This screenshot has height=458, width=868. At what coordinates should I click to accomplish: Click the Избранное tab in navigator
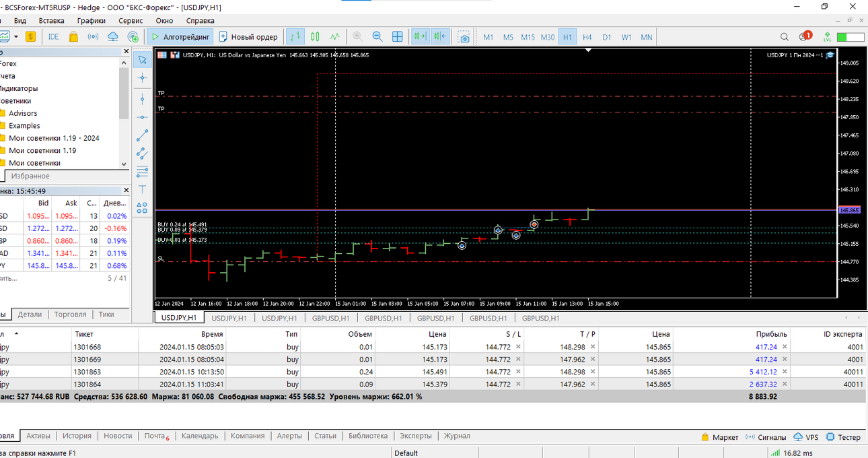[30, 176]
